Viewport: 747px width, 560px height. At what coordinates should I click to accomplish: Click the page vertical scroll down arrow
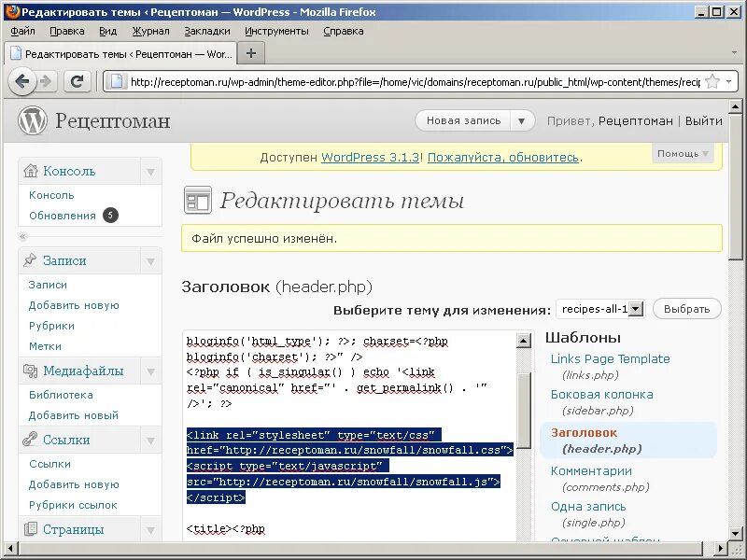pos(735,533)
